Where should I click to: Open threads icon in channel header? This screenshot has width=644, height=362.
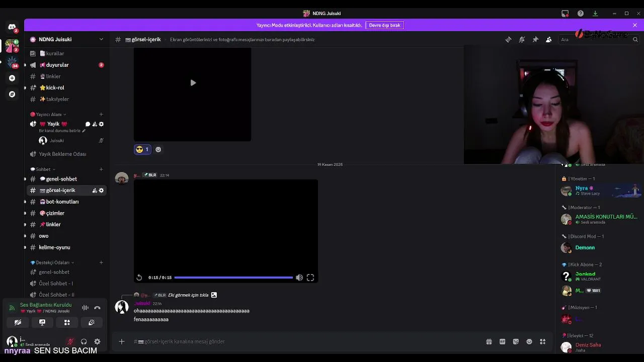pos(508,39)
